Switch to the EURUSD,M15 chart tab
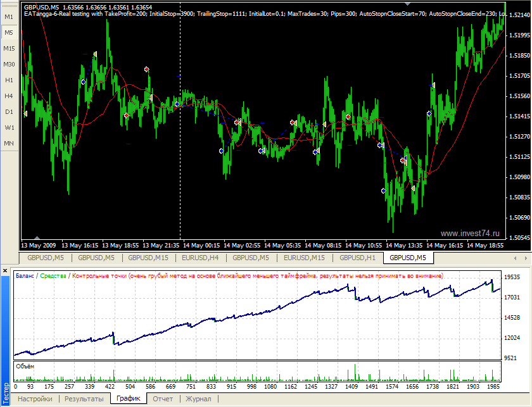 click(304, 258)
